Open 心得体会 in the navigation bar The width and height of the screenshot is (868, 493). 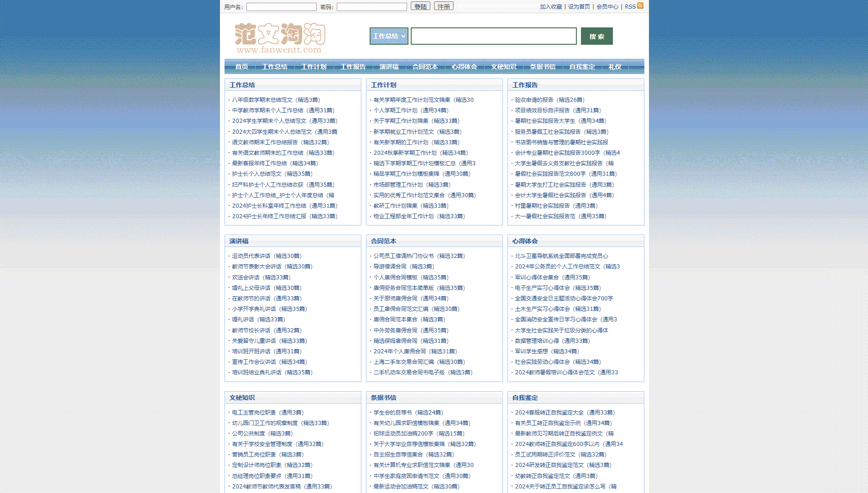465,67
